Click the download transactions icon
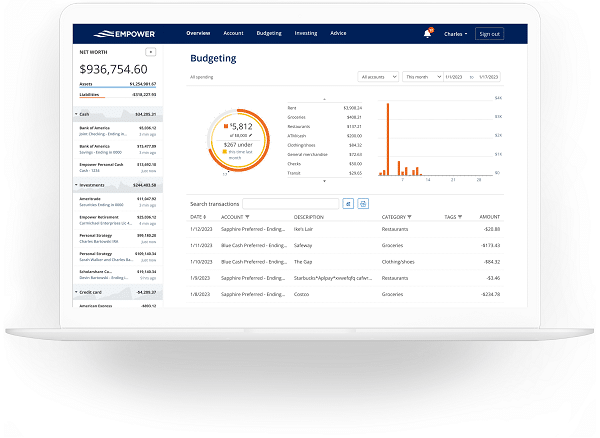600x438 pixels. [348, 203]
